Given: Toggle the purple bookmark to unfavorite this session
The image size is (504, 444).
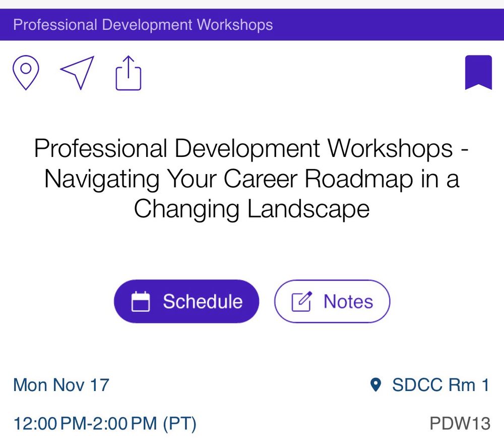Looking at the screenshot, I should [x=479, y=73].
